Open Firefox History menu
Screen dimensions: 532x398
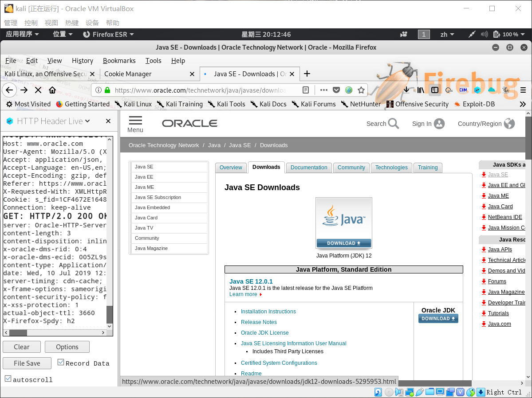coord(83,61)
